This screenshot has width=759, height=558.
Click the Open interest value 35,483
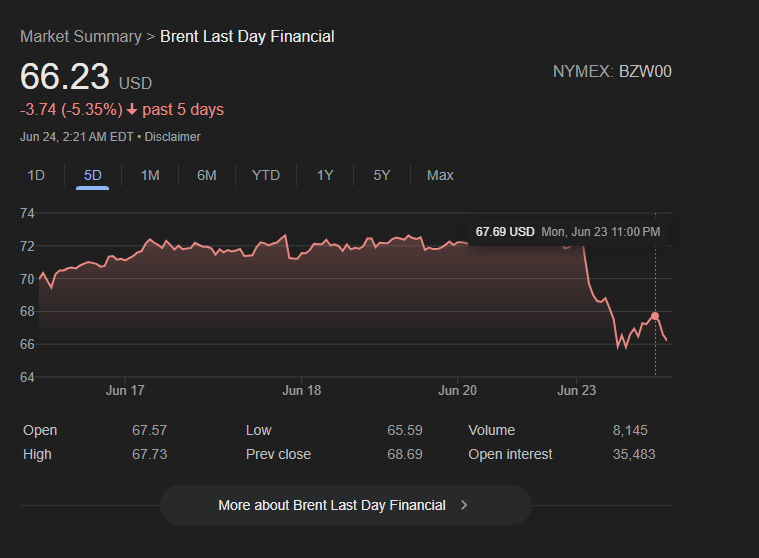[x=634, y=454]
